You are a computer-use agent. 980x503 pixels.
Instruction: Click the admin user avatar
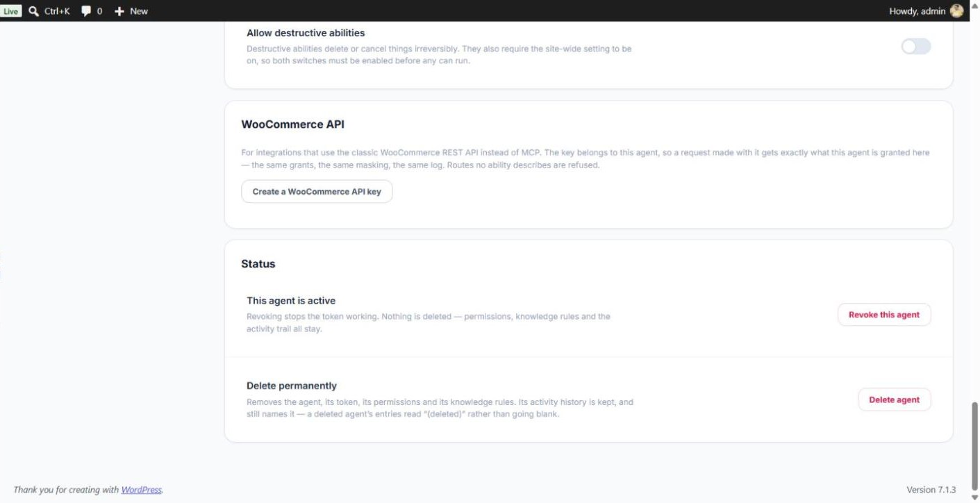pos(956,11)
